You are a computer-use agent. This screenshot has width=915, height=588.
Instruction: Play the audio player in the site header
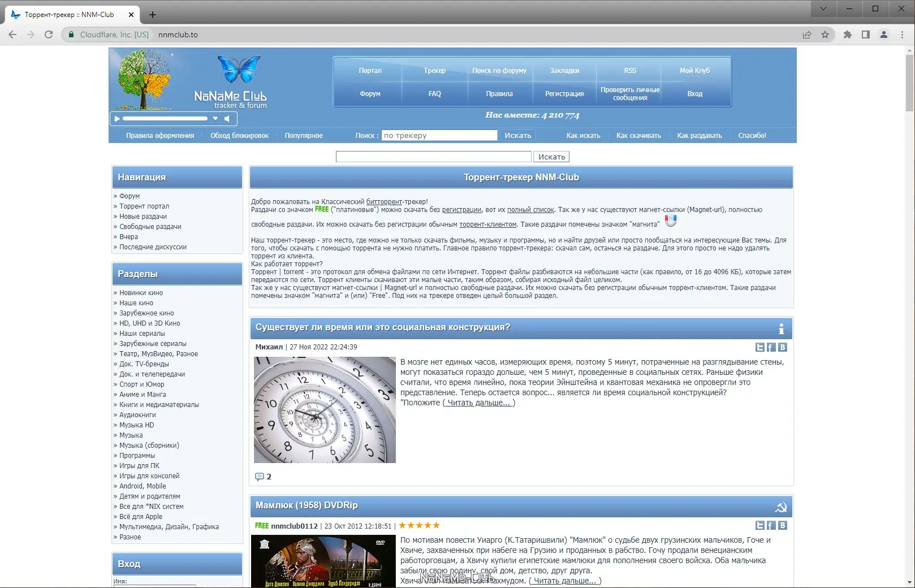point(117,119)
